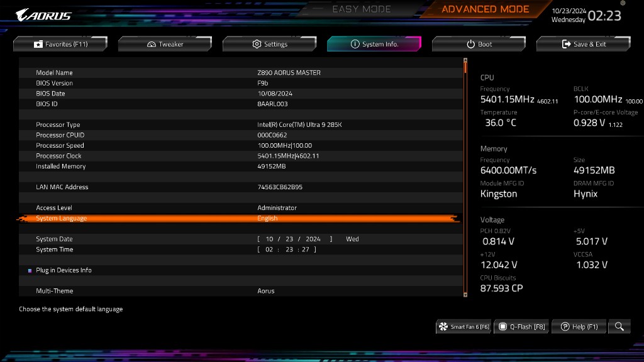Open the Favorites (F11) tab
Viewport: 644px width, 362px height.
pyautogui.click(x=60, y=44)
